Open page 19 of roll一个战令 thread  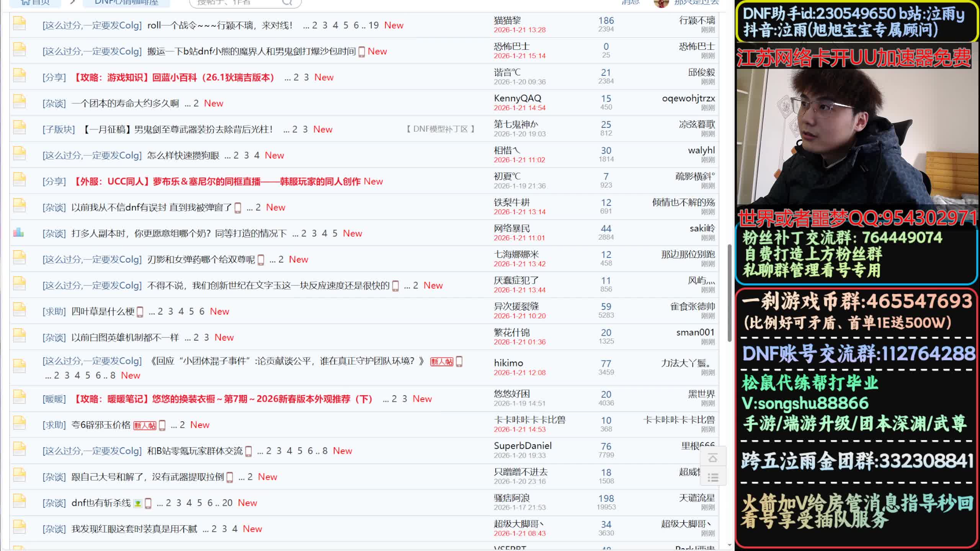coord(373,25)
